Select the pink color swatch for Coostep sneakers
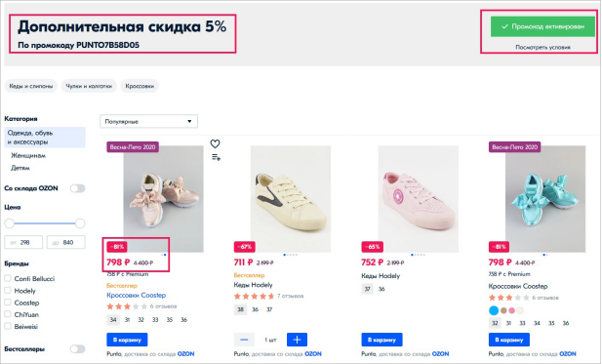Viewport: 602px width, 364px height. 512,310
